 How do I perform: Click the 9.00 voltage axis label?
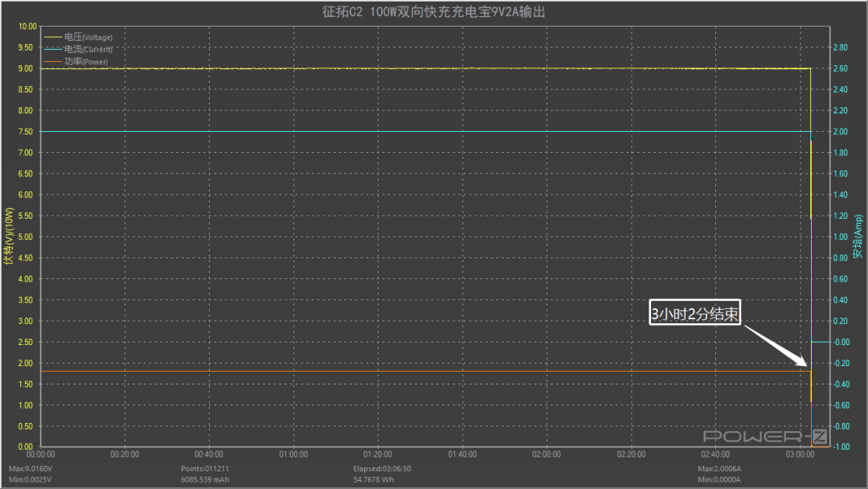[x=26, y=68]
